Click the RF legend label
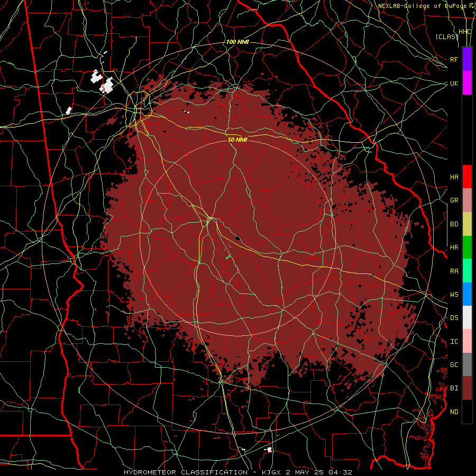 tap(454, 59)
